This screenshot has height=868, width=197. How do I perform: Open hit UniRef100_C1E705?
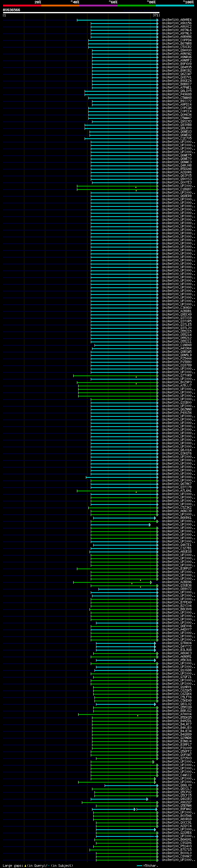pos(177,139)
